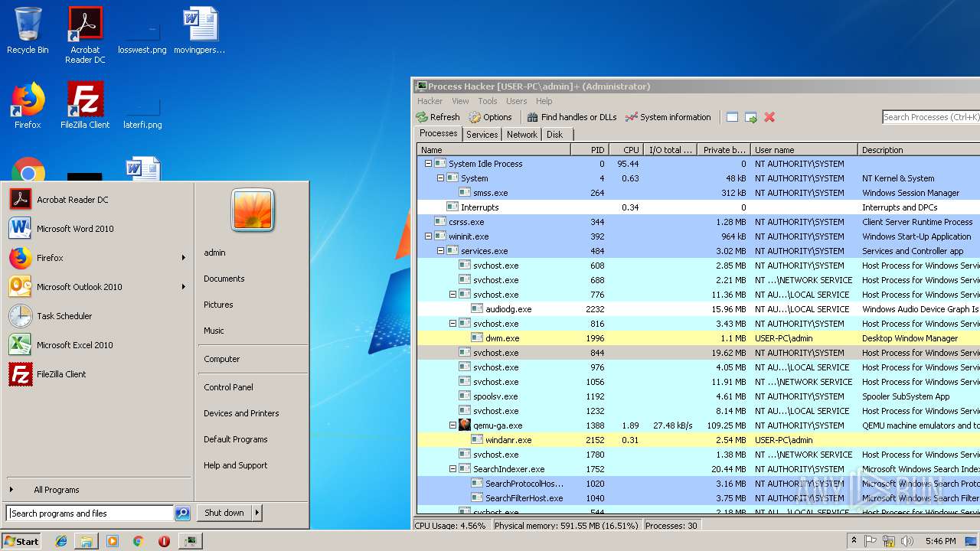The height and width of the screenshot is (551, 980).
Task: Expand Microsoft Outlook 2010 jump list arrow
Action: point(184,287)
